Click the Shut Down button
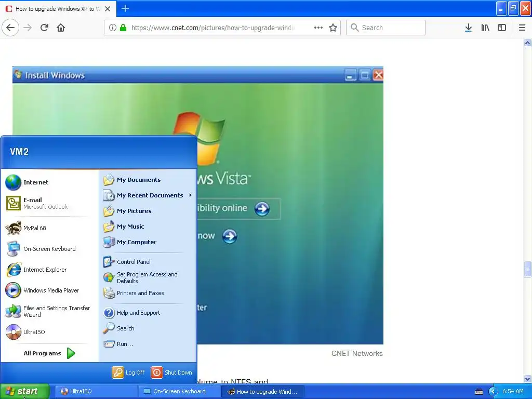Screen dimensions: 532x399 [x=171, y=373]
